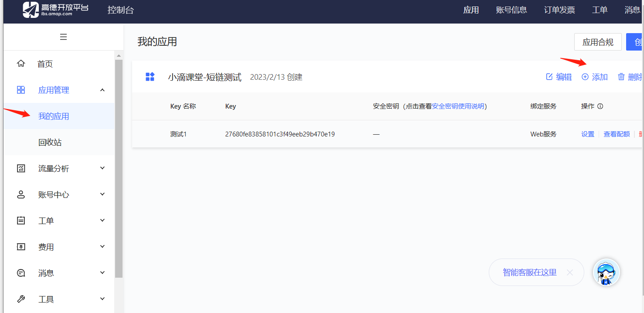Screen dimensions: 644x313
Task: Collapse the sidebar with the hamburger icon
Action: (63, 37)
